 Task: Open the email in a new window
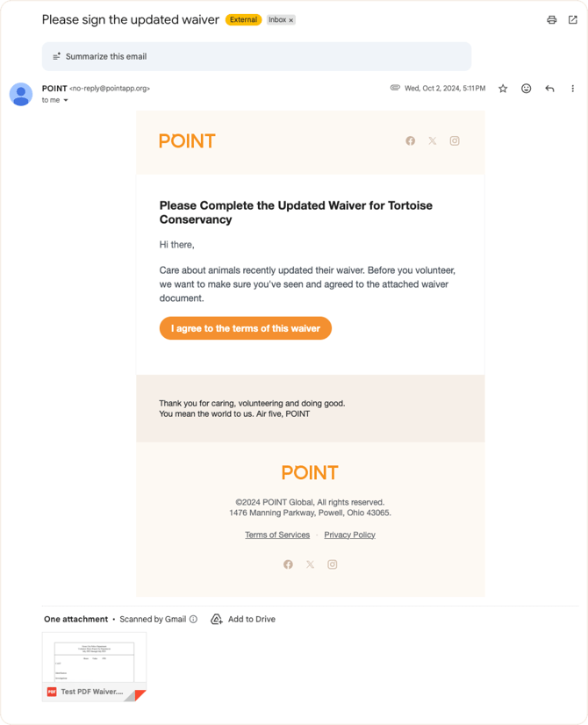pyautogui.click(x=573, y=20)
